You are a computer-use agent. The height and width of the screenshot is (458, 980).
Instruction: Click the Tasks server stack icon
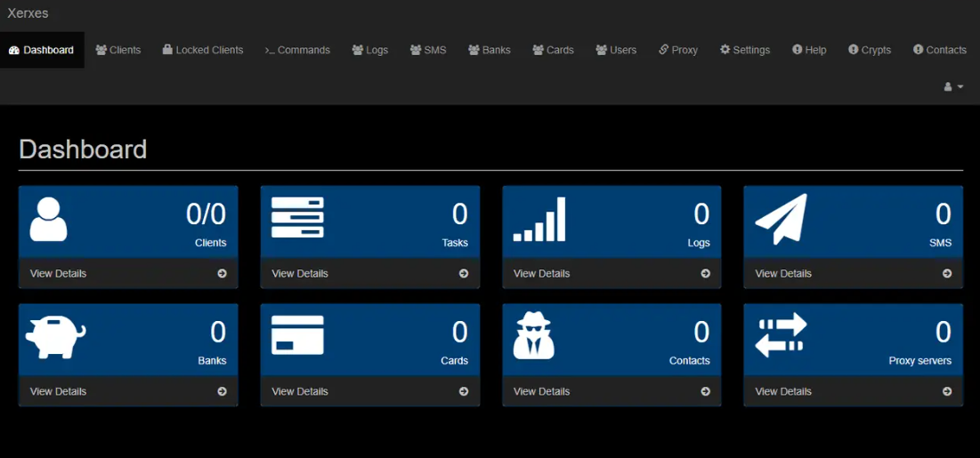[x=297, y=218]
